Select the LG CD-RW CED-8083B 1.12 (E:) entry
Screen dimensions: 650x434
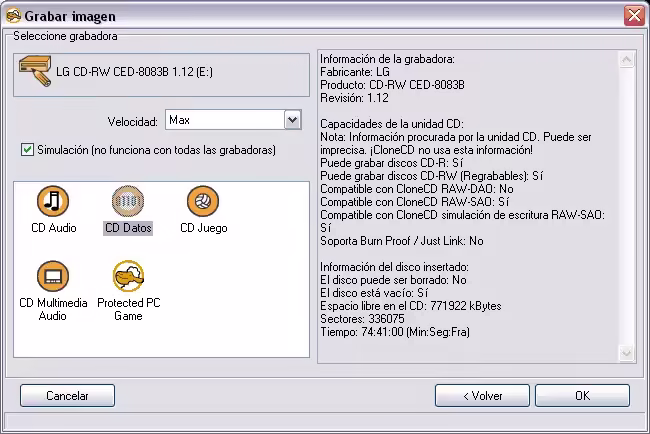(161, 75)
